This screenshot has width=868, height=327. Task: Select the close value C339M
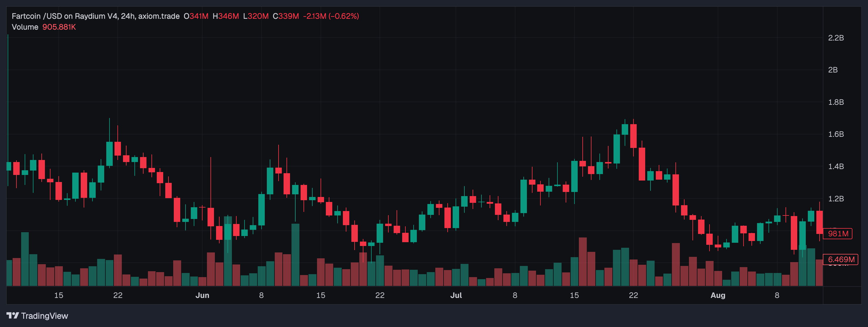point(285,16)
